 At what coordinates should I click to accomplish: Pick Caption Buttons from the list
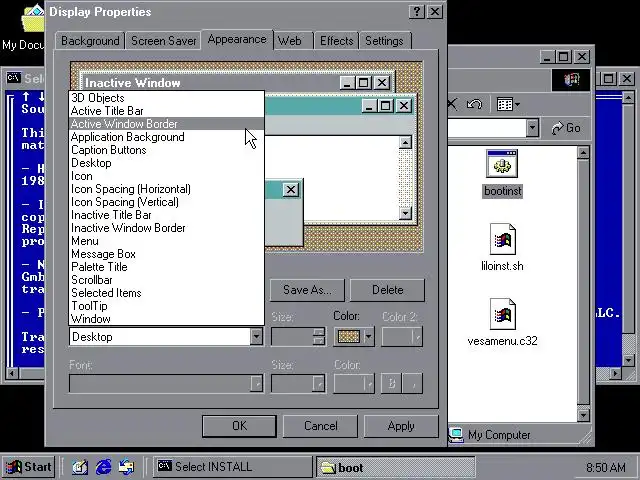[x=167, y=150]
